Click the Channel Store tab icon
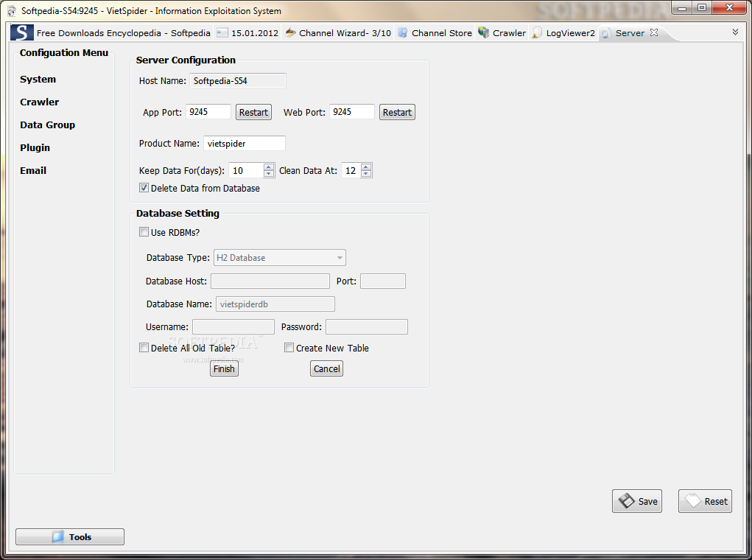The image size is (752, 560). tap(403, 32)
